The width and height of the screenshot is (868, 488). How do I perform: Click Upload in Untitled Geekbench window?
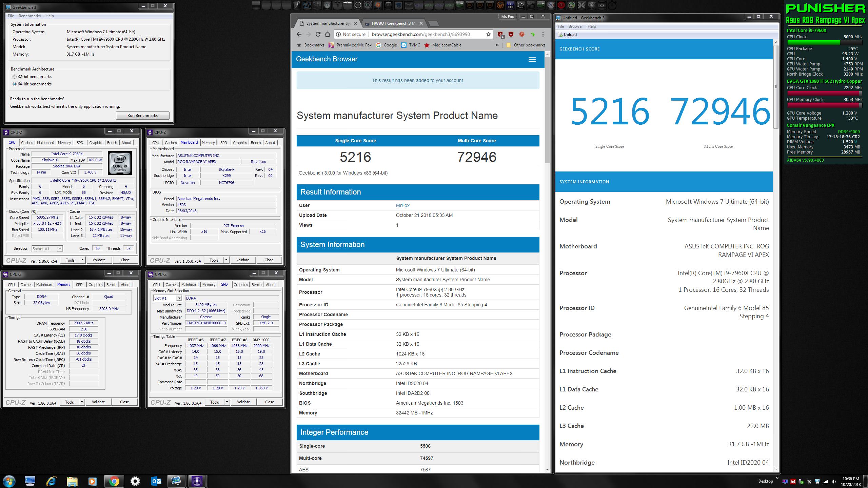(567, 35)
